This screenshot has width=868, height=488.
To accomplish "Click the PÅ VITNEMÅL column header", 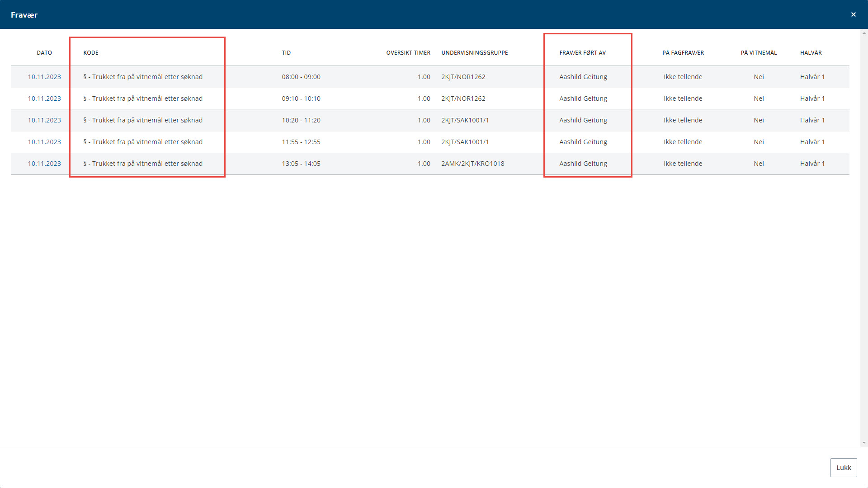I will click(x=759, y=53).
